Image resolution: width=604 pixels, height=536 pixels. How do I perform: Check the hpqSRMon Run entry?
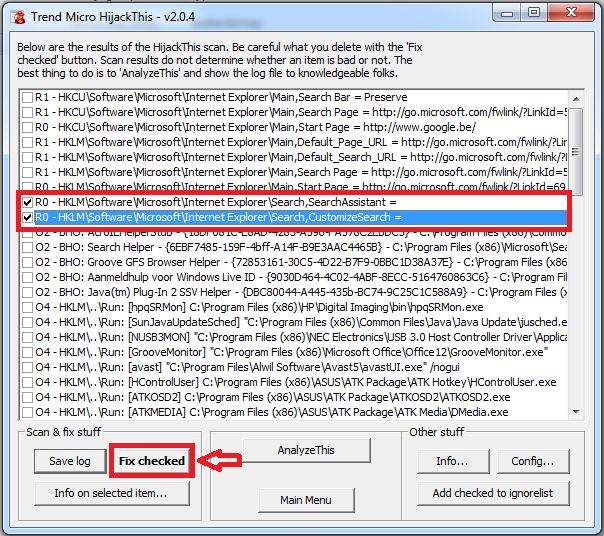click(27, 307)
